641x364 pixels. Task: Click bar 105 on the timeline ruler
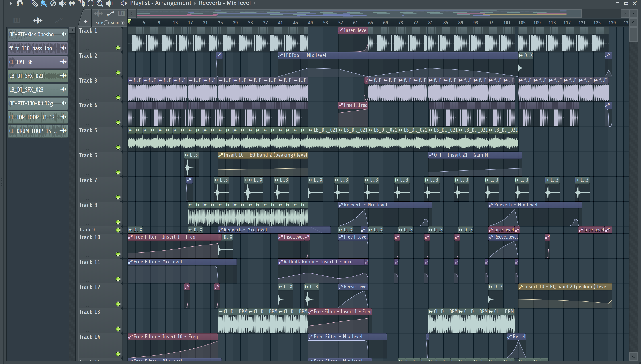tap(522, 23)
